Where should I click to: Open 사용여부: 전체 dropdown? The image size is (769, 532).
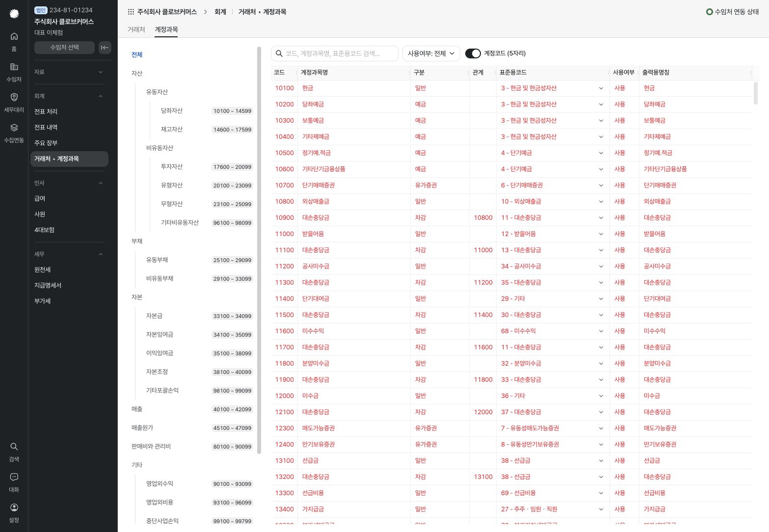click(431, 53)
